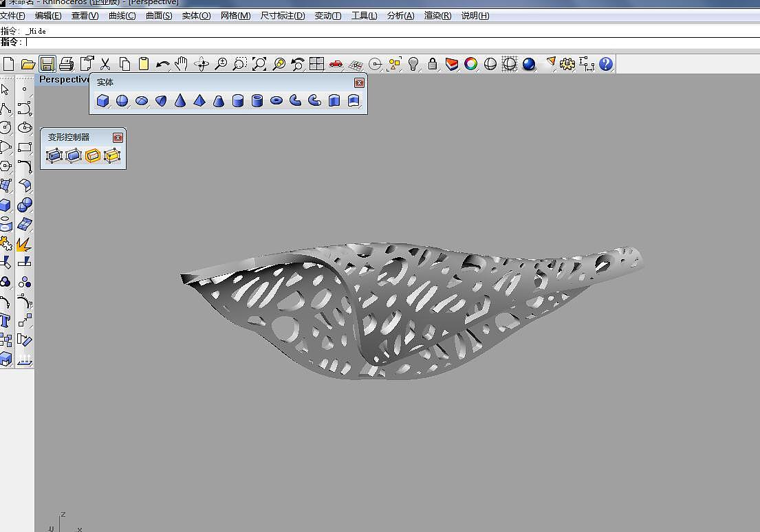760x532 pixels.
Task: Close the 实体 floating toolbar
Action: pyautogui.click(x=359, y=83)
